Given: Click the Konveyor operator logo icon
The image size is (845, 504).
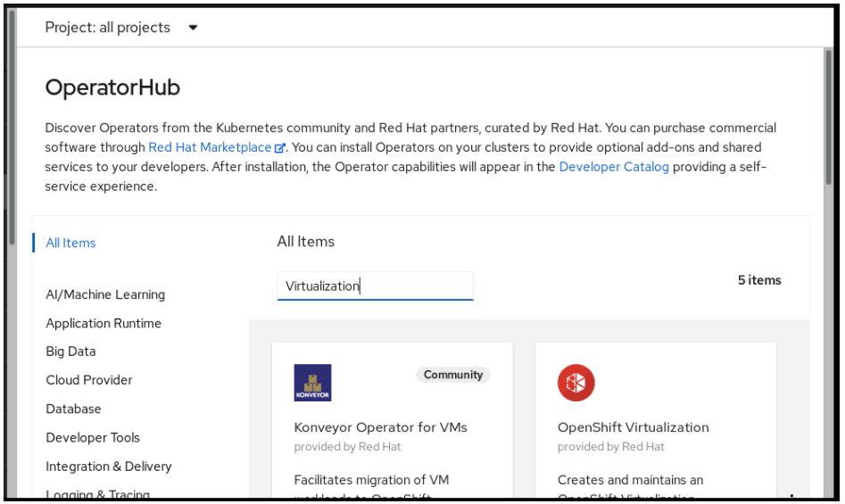Looking at the screenshot, I should [x=312, y=383].
